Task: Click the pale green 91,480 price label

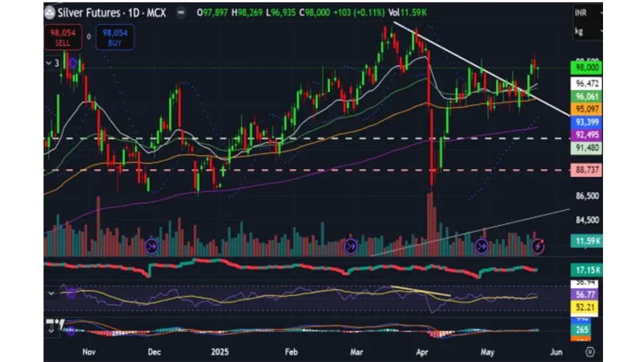Action: click(x=586, y=148)
